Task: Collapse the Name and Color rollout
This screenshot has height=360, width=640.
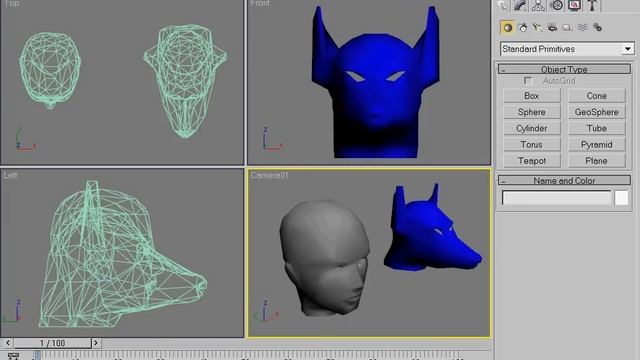Action: (564, 180)
